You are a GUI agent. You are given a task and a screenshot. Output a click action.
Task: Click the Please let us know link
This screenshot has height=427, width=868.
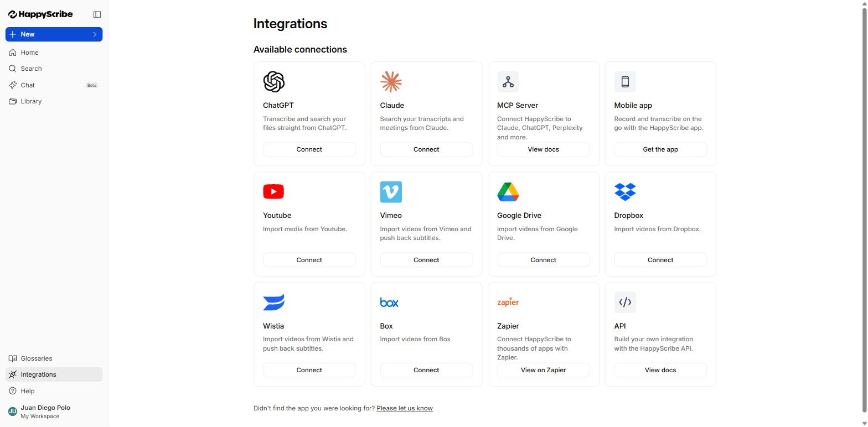(x=405, y=408)
